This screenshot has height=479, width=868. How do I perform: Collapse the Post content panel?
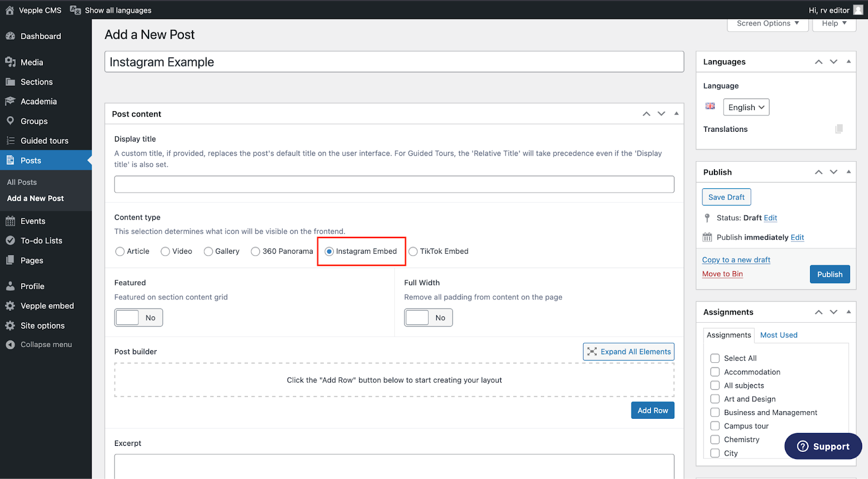676,113
